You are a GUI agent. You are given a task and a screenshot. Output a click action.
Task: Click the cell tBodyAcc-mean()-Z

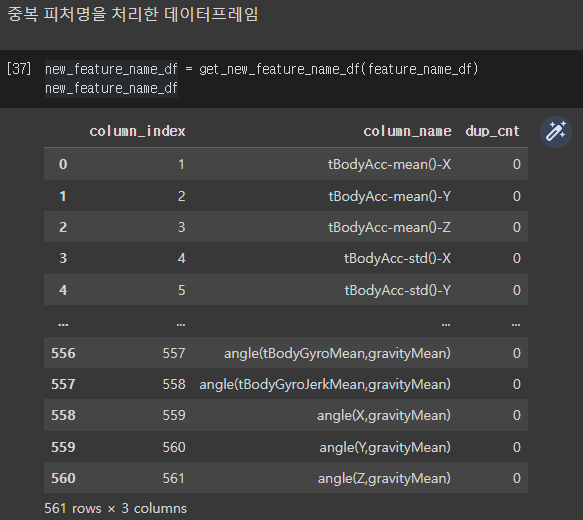click(x=390, y=227)
